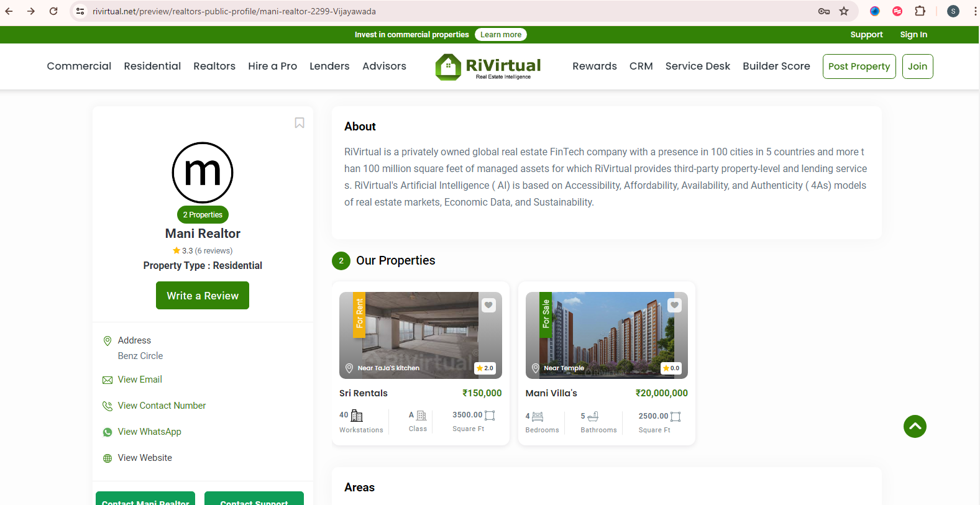Open the Sri Rentals property thumbnail

[x=420, y=335]
